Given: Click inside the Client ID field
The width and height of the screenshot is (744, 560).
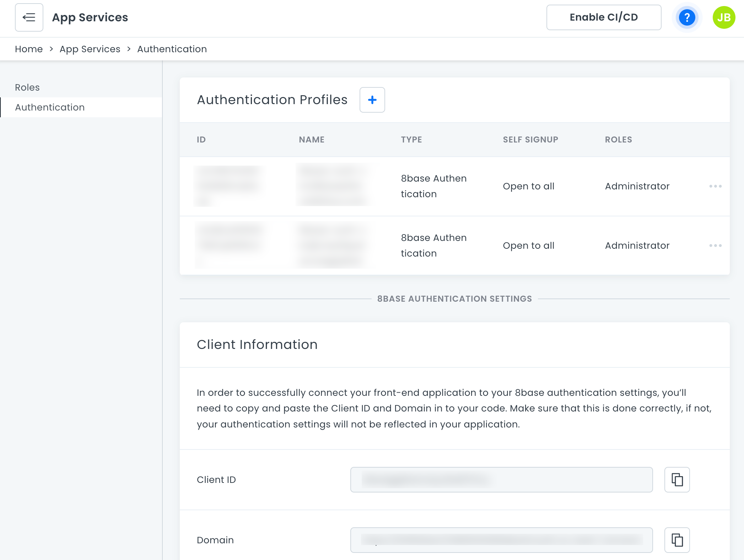Looking at the screenshot, I should point(501,480).
